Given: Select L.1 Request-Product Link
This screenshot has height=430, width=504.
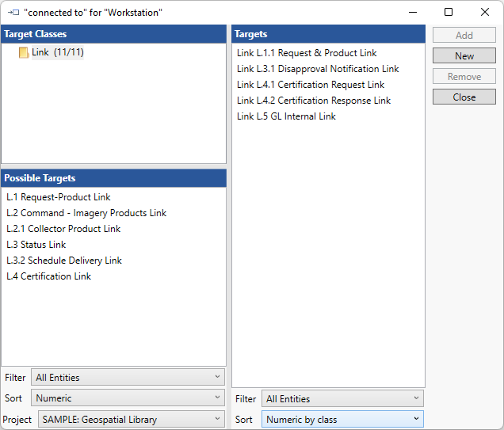Looking at the screenshot, I should (x=59, y=197).
